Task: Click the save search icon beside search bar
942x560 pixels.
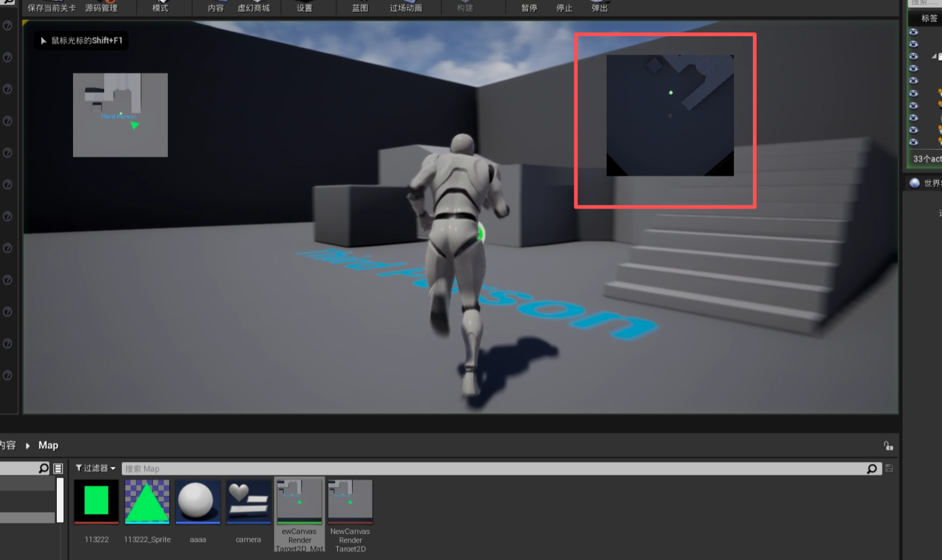Action: (889, 468)
